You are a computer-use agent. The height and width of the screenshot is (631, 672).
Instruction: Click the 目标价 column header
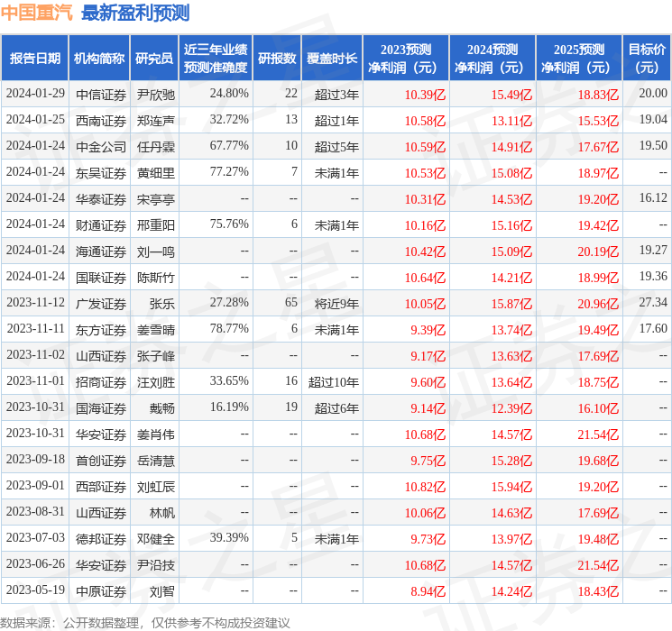tap(647, 59)
